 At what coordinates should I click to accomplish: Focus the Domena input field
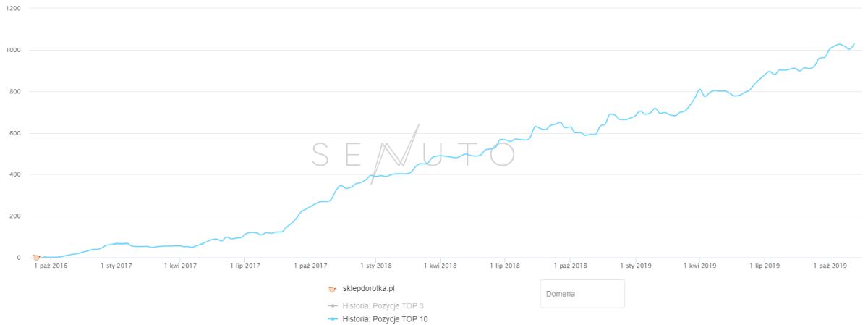(x=582, y=294)
